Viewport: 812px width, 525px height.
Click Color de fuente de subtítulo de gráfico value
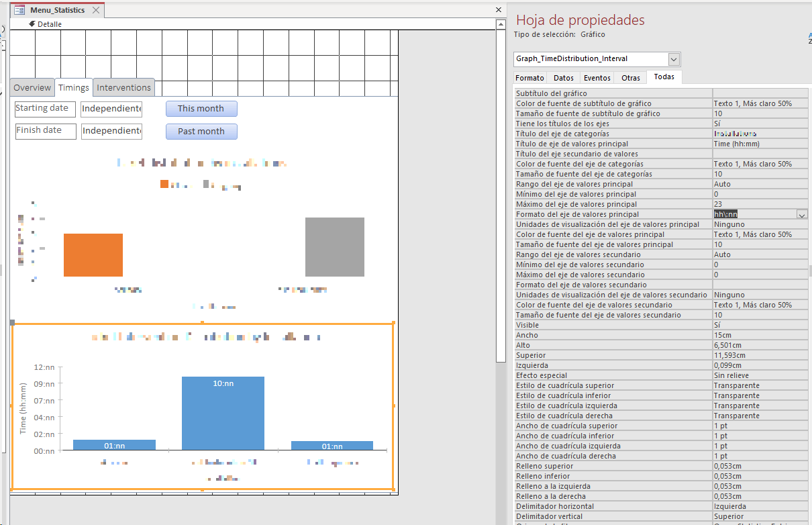click(x=760, y=103)
